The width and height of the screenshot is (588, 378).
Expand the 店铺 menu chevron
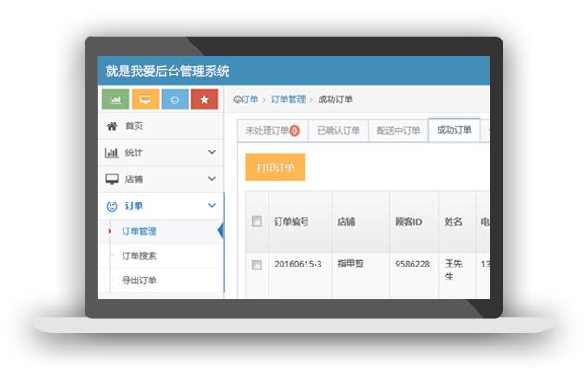[x=212, y=178]
